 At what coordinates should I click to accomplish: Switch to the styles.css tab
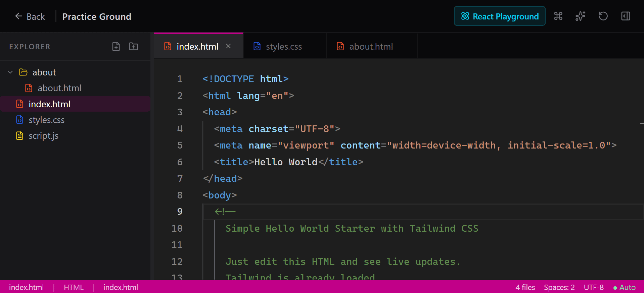coord(284,46)
